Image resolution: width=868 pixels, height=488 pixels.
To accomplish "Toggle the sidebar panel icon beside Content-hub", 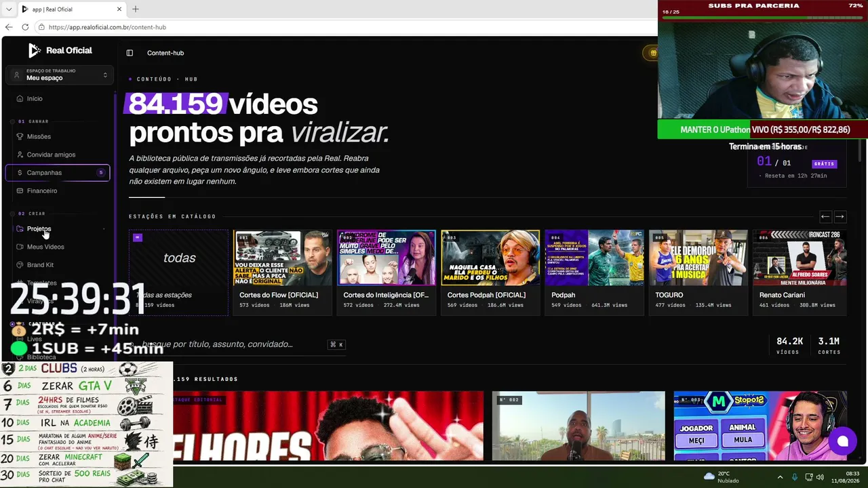I will pyautogui.click(x=130, y=53).
